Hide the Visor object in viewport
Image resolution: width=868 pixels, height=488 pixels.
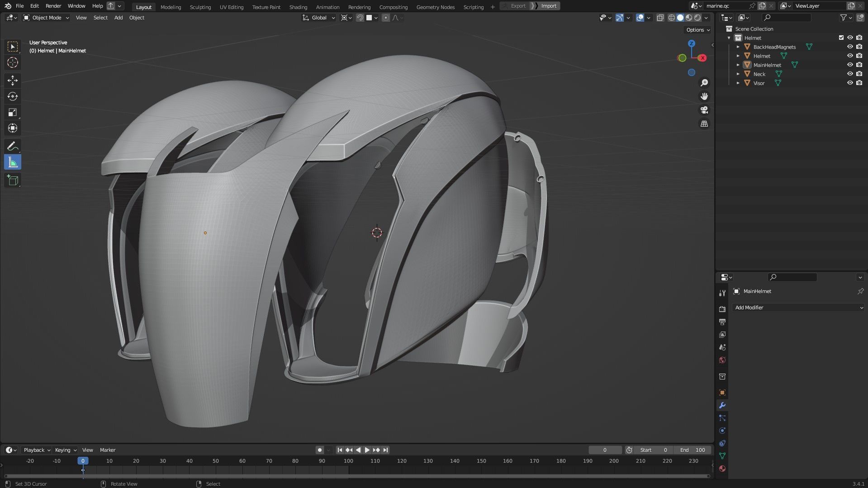tap(850, 83)
